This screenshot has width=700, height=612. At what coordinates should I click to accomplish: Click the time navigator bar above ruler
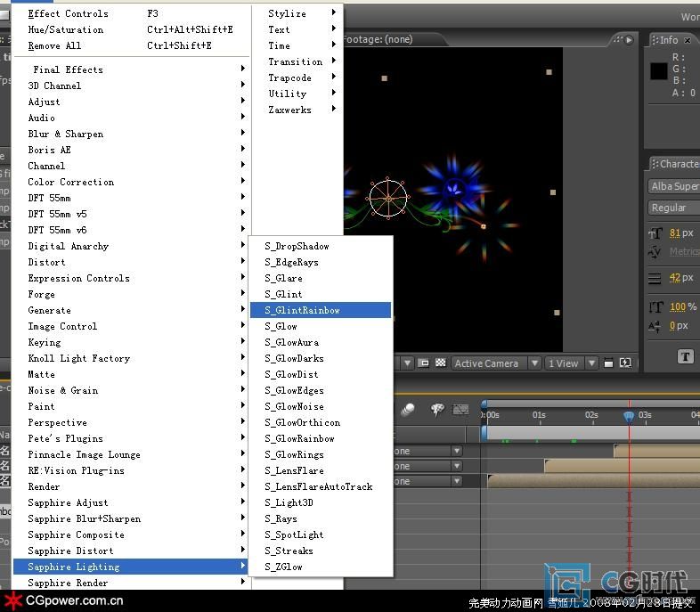(591, 404)
